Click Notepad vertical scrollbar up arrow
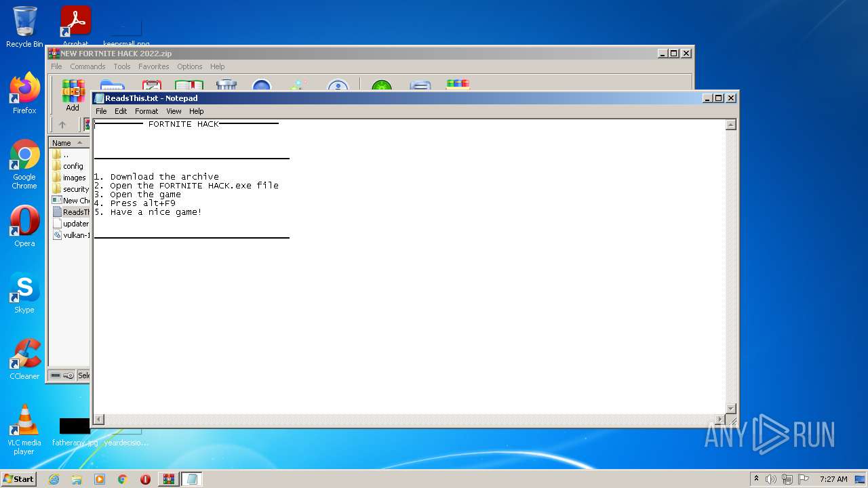 pos(730,125)
